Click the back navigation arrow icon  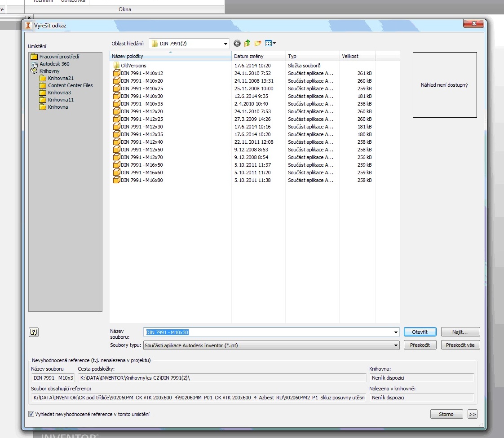(x=237, y=44)
